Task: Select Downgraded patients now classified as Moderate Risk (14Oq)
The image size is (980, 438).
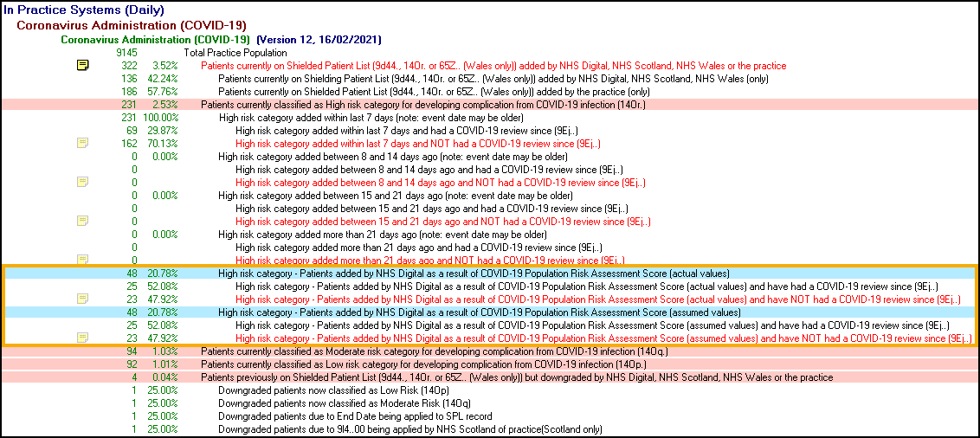Action: point(345,403)
